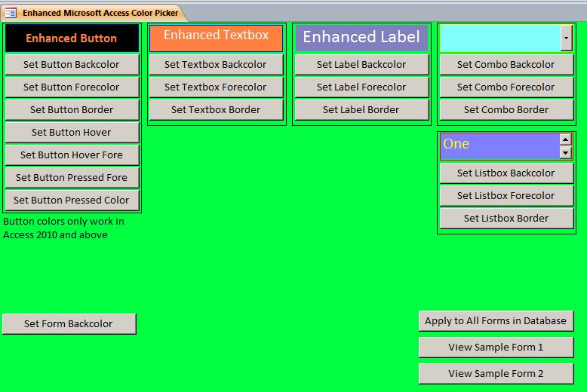The image size is (587, 392).
Task: Click inside the Enhanced Textbox field
Action: tap(216, 38)
